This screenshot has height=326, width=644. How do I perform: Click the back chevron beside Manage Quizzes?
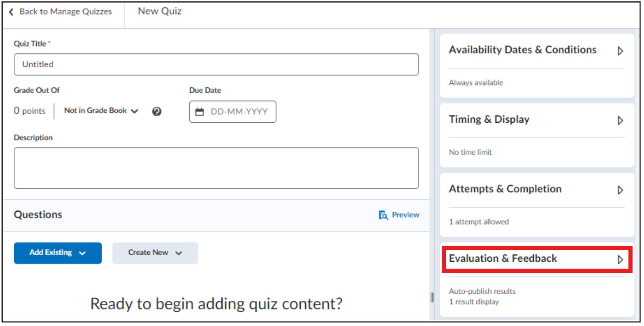coord(11,12)
